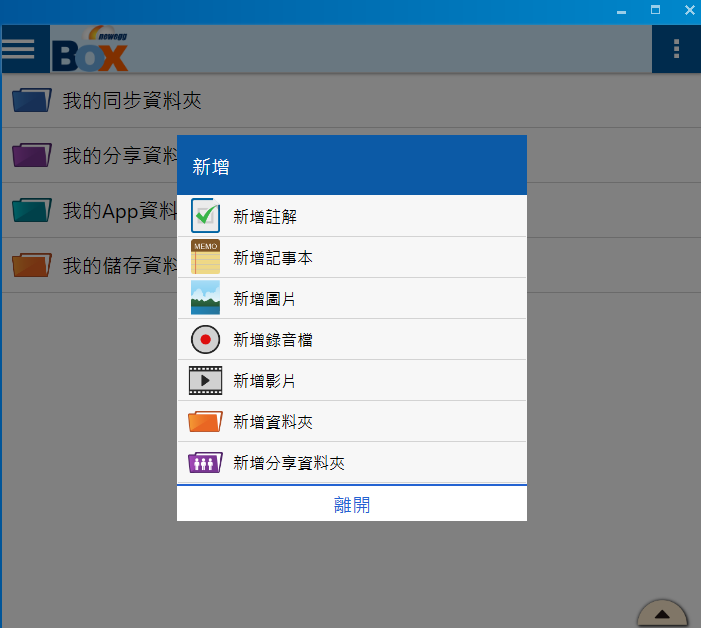Select 新增記事本 menu entry
701x628 pixels.
click(273, 258)
